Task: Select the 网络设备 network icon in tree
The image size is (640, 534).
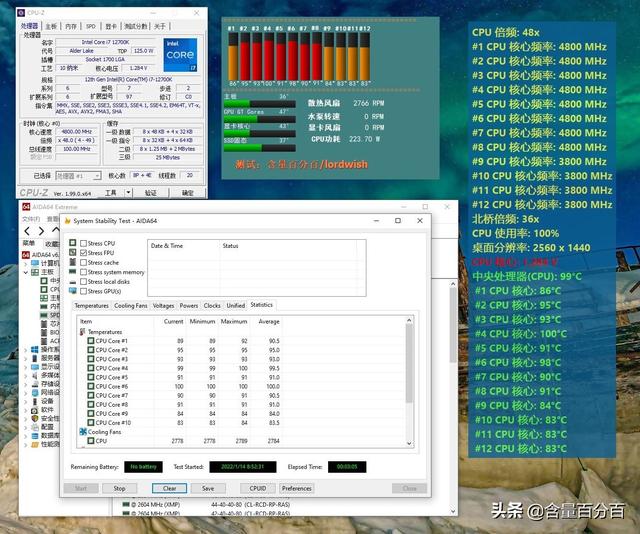Action: pos(35,392)
